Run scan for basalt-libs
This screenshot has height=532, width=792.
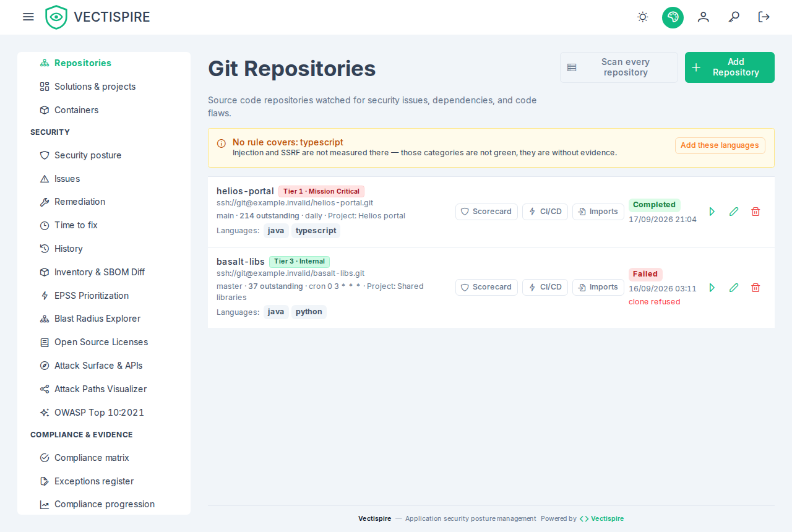coord(712,288)
